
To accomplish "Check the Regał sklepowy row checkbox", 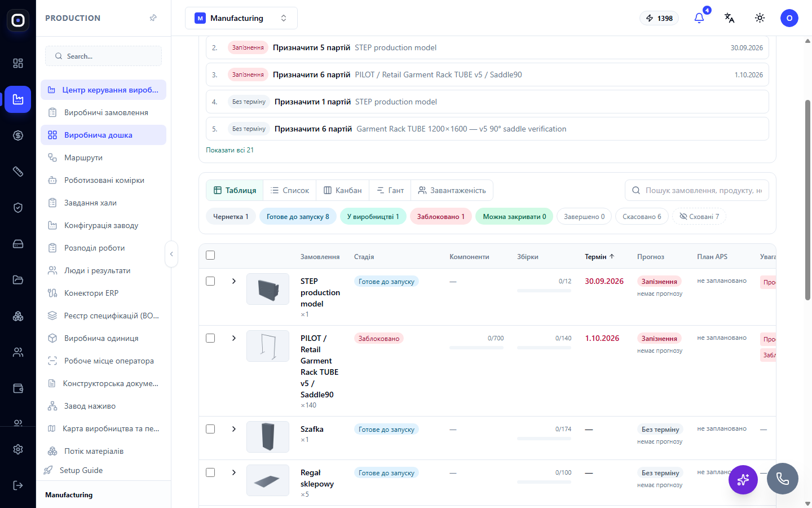I will pyautogui.click(x=210, y=472).
